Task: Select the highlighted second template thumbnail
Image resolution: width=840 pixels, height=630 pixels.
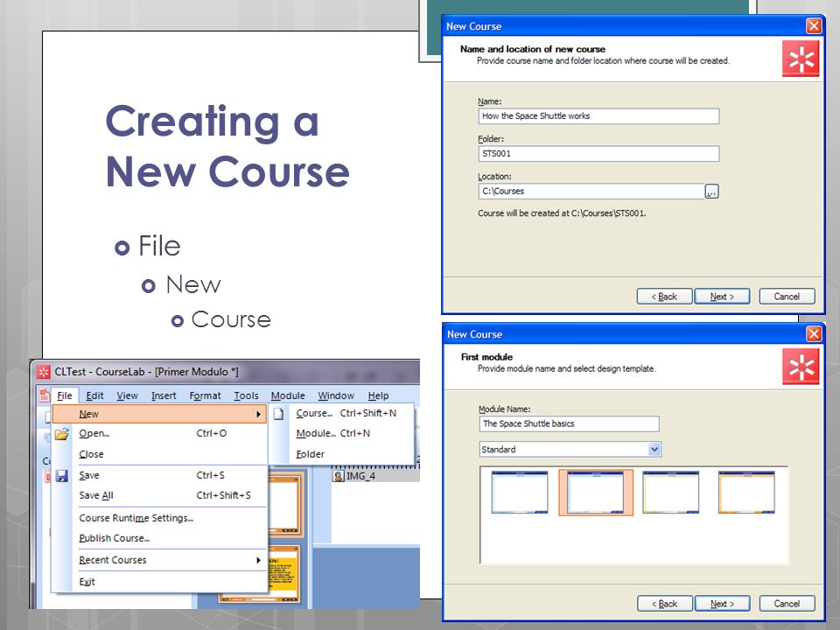Action: [x=596, y=493]
